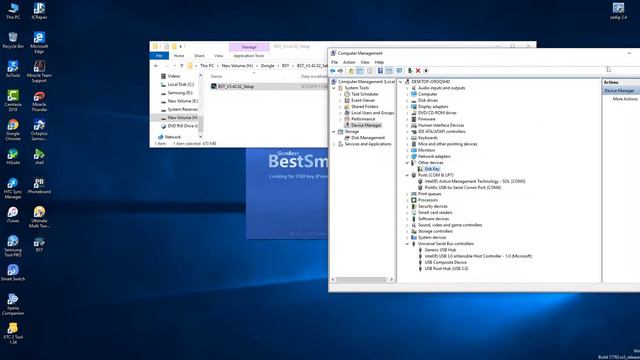
Task: Collapse the Storage tree node
Action: click(334, 132)
